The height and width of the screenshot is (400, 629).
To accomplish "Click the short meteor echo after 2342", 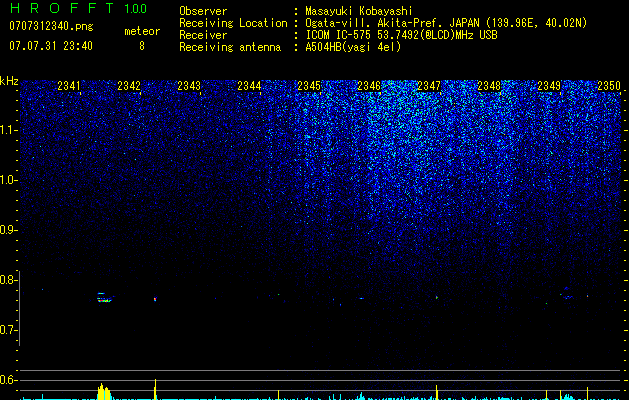I will pyautogui.click(x=155, y=299).
